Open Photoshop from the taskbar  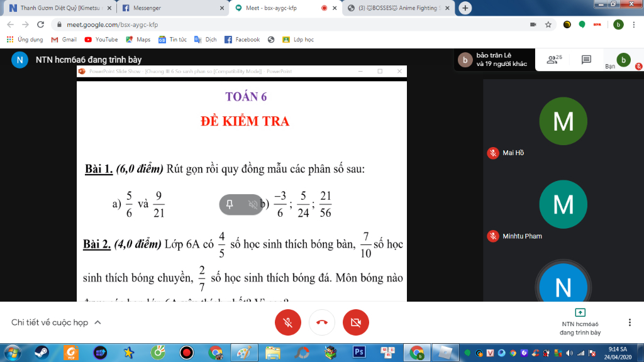(x=358, y=353)
